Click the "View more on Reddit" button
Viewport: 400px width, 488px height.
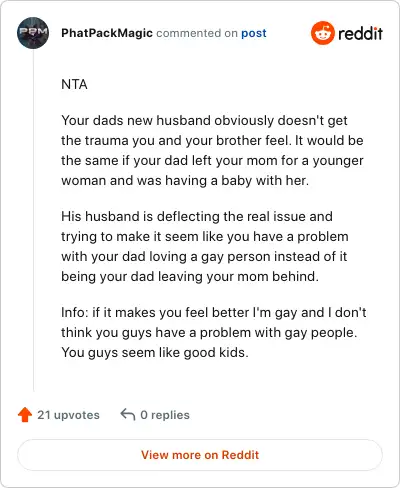[x=200, y=455]
